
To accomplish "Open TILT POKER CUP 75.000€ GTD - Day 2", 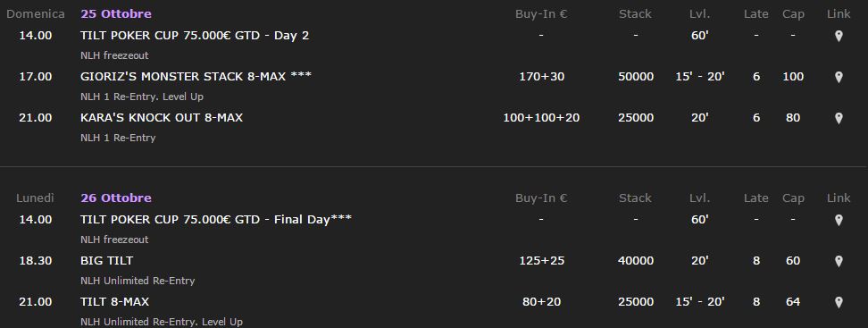I will (195, 36).
